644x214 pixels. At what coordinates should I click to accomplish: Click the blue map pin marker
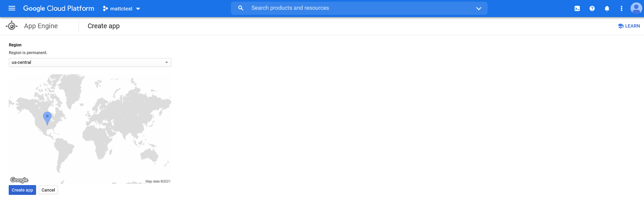(x=47, y=118)
